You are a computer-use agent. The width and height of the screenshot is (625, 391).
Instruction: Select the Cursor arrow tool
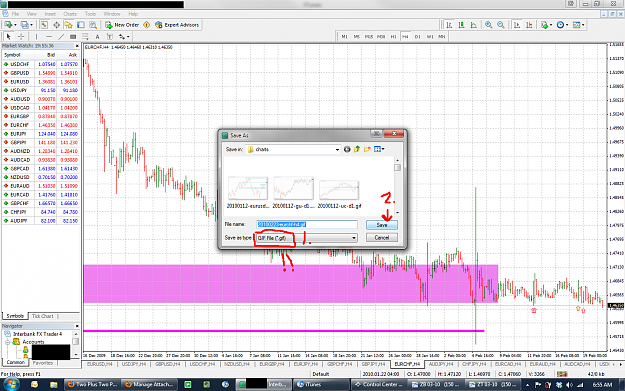[x=9, y=36]
